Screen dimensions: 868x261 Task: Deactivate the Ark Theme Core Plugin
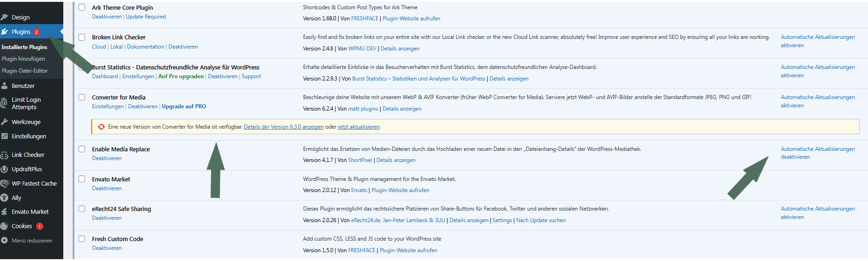point(107,17)
